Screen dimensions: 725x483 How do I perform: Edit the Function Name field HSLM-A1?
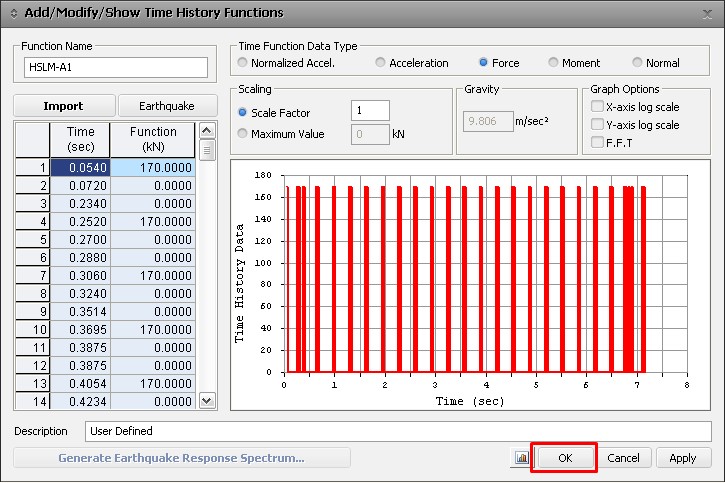[x=115, y=67]
